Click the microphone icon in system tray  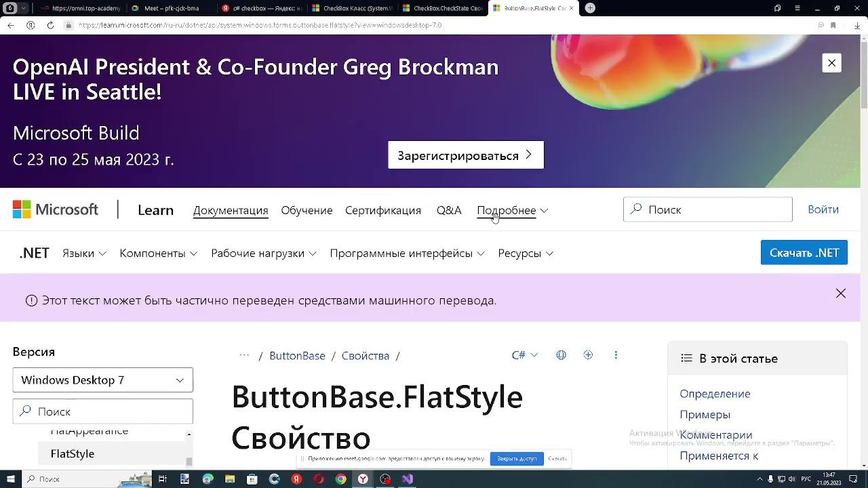(x=770, y=479)
